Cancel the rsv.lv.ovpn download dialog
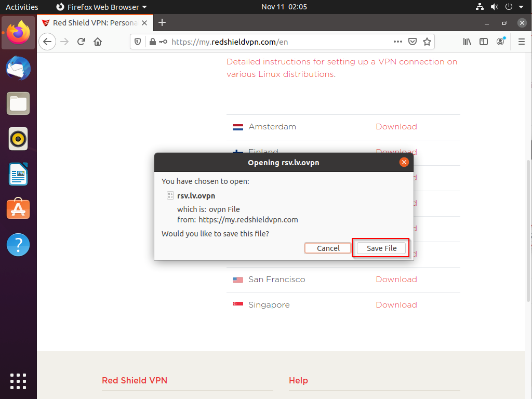The width and height of the screenshot is (532, 399). 328,248
